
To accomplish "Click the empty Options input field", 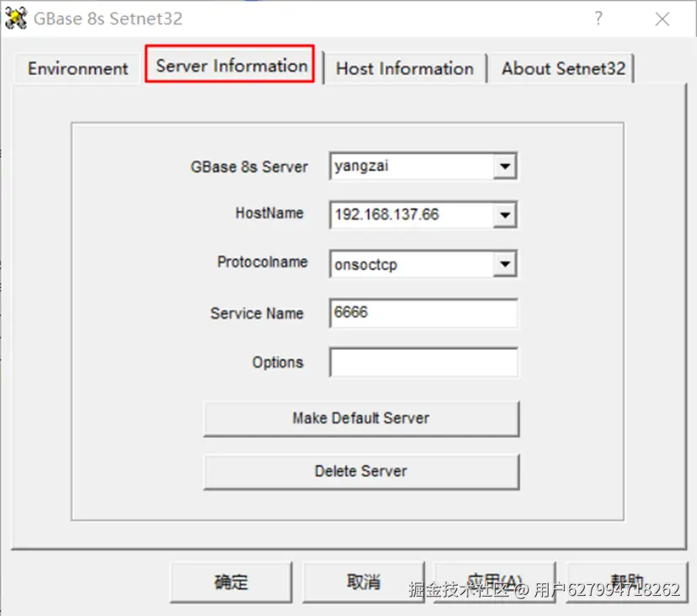I will click(423, 362).
